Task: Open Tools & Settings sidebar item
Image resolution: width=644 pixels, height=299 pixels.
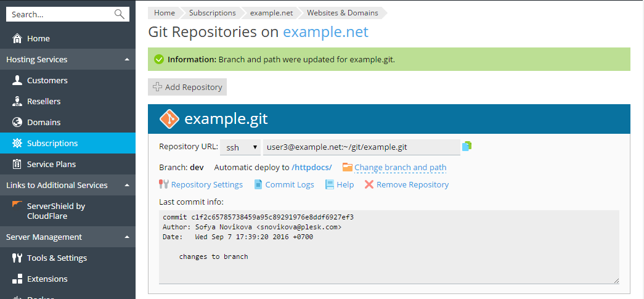Action: [57, 258]
